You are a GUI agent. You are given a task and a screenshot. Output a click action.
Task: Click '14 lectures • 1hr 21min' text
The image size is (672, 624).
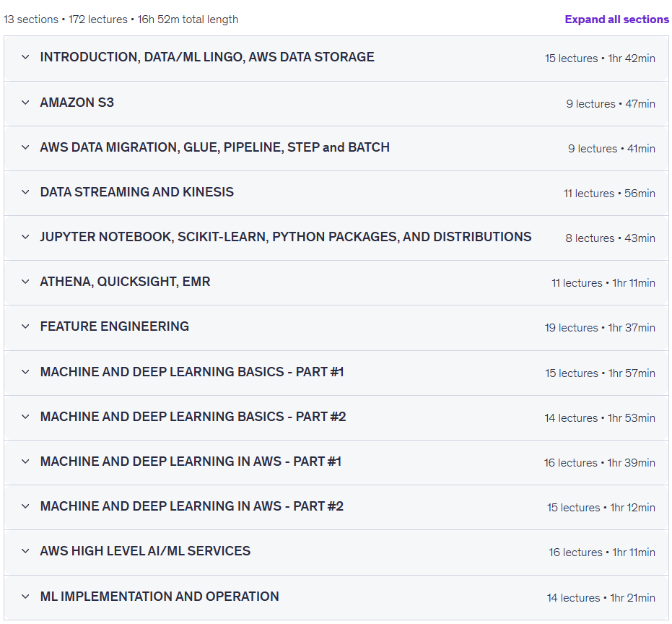(601, 598)
